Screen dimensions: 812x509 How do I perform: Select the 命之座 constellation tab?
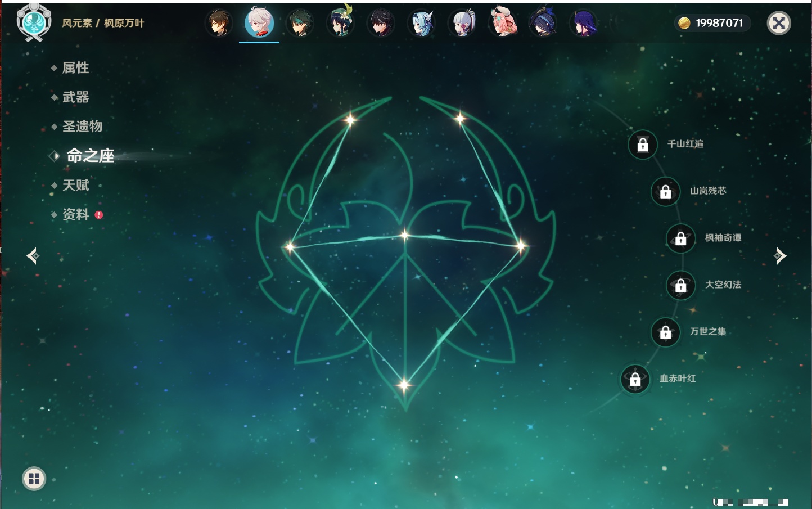coord(90,156)
